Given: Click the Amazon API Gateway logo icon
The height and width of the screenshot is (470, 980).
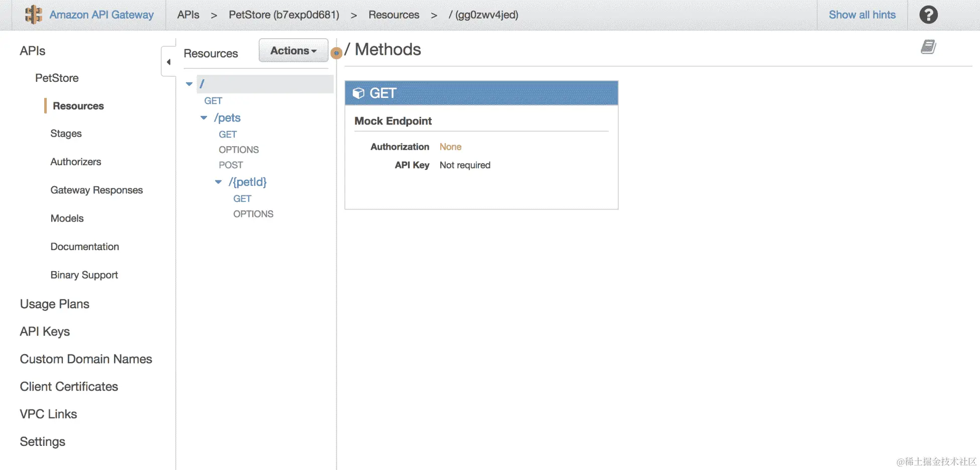Looking at the screenshot, I should [x=34, y=15].
